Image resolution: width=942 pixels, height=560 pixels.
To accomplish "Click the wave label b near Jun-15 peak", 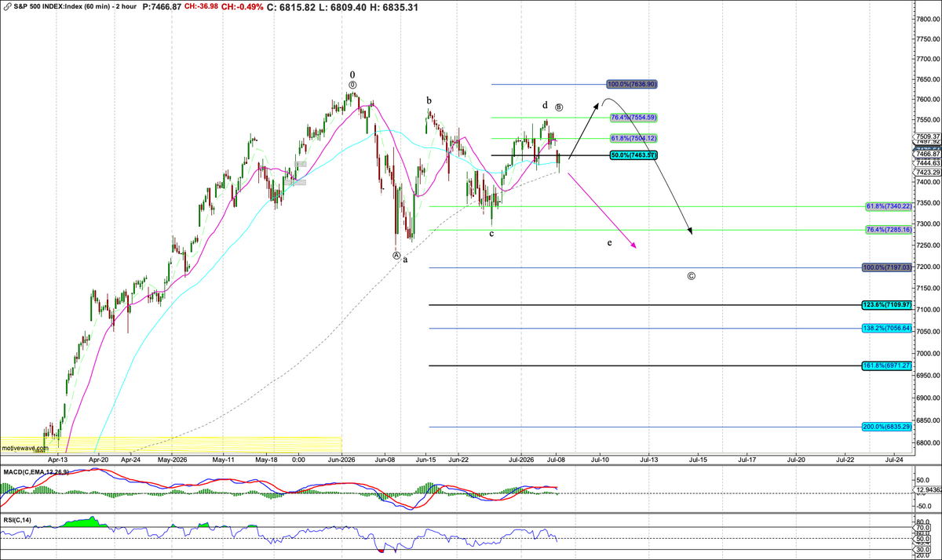I will click(429, 100).
